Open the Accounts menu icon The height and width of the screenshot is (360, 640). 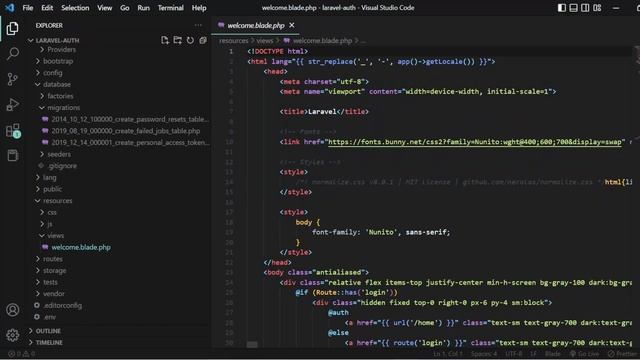pos(13,310)
